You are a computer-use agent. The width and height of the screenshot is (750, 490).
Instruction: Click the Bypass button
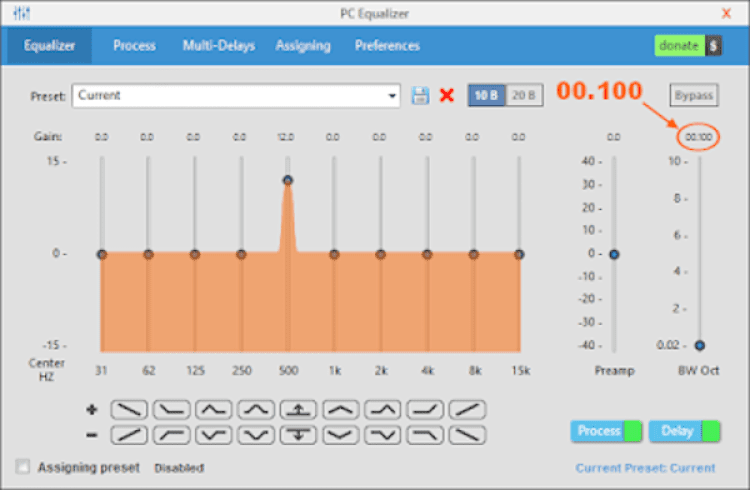click(x=694, y=95)
